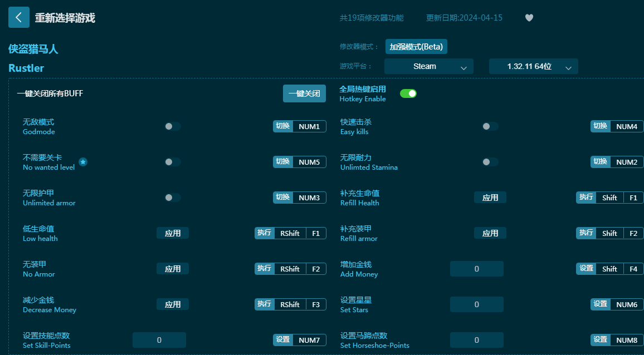The width and height of the screenshot is (644, 355).
Task: Apply the Decrease Money option
Action: click(x=173, y=304)
